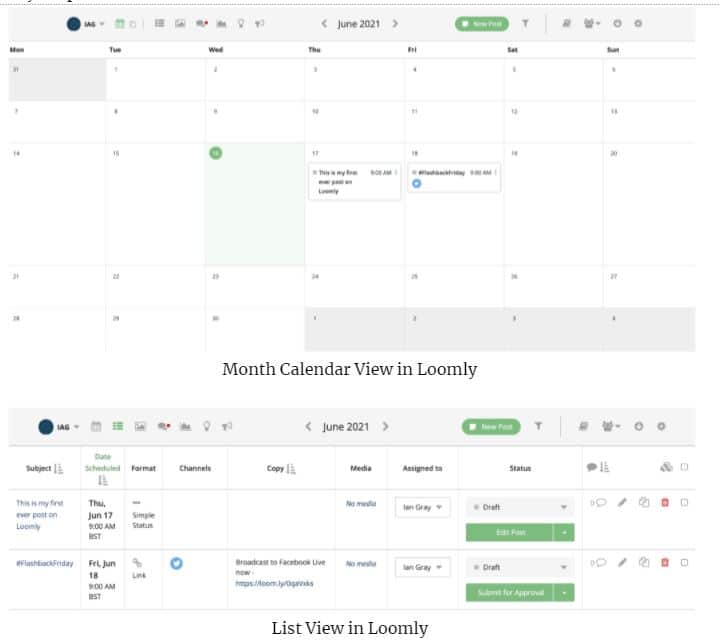Click New Post in List View

pyautogui.click(x=491, y=427)
